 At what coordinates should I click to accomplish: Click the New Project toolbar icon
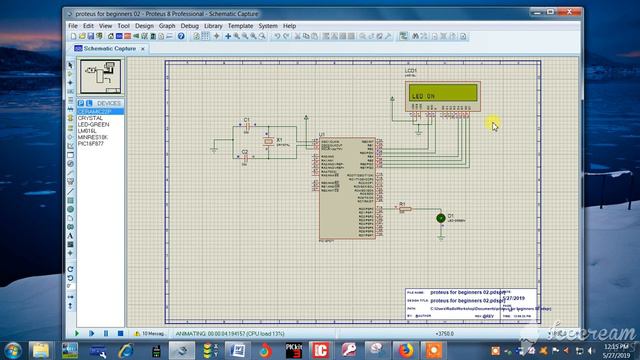73,36
